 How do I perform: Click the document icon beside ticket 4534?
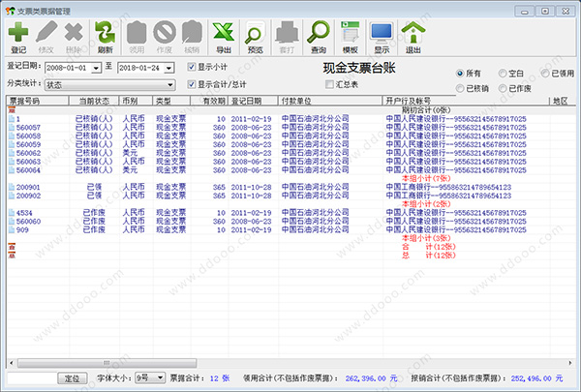click(12, 213)
